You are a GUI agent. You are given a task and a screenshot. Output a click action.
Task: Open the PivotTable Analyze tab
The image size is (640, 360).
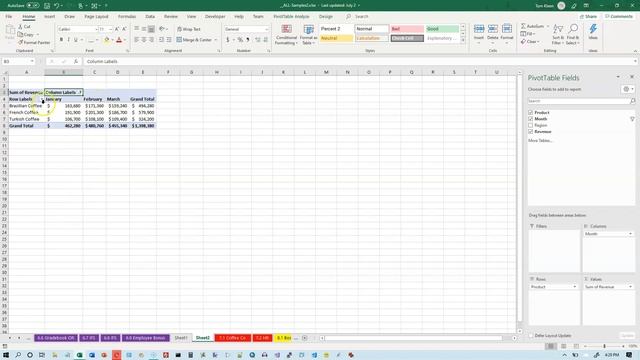point(291,17)
